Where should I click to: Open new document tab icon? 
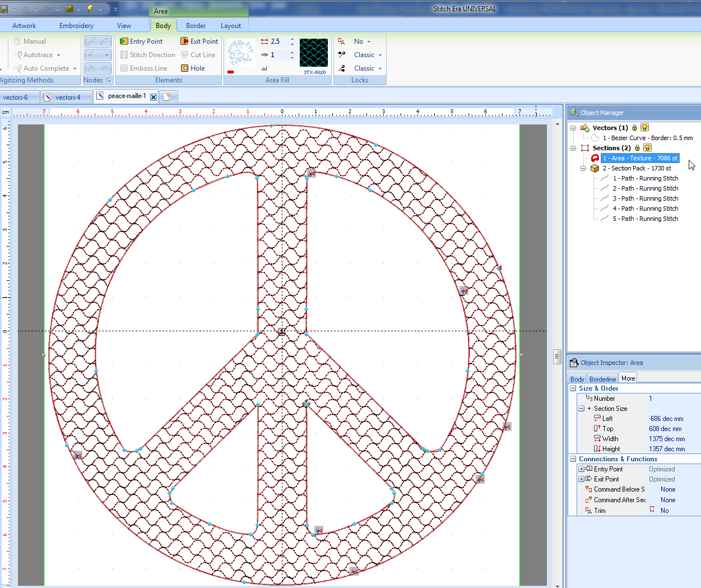pos(166,97)
